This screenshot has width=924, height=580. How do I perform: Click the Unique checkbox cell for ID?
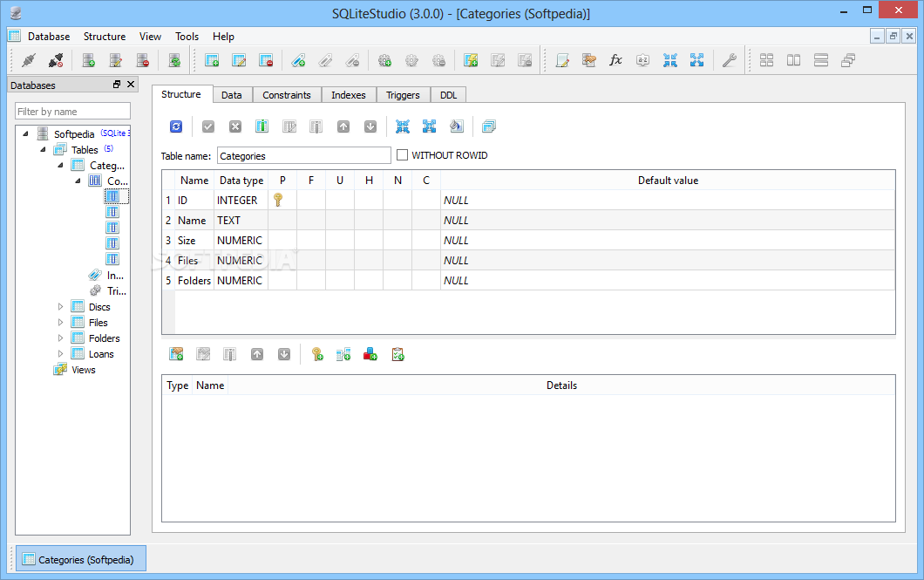coord(340,200)
